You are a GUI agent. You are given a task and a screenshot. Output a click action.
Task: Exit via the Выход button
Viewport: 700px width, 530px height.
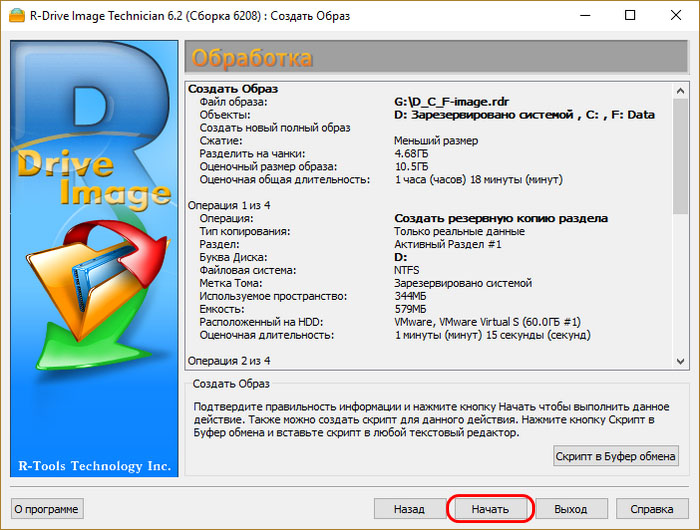pos(571,509)
